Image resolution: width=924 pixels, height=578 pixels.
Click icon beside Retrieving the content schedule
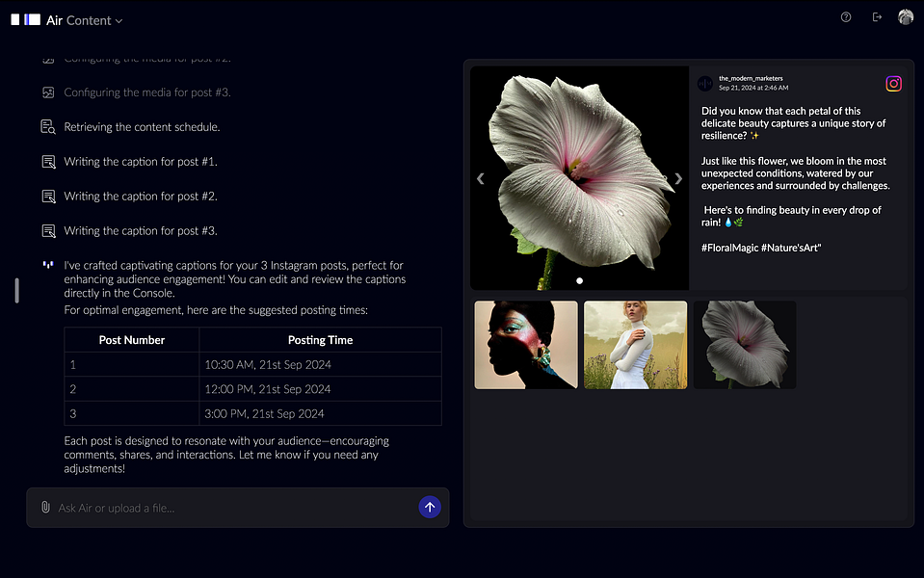(x=48, y=126)
